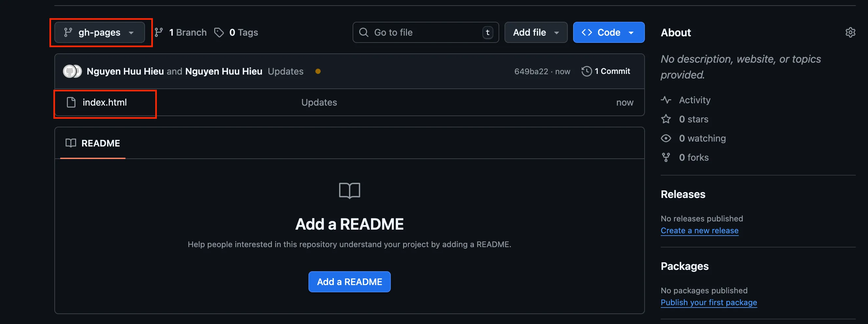Click the index.html file icon
The height and width of the screenshot is (324, 868).
[71, 102]
